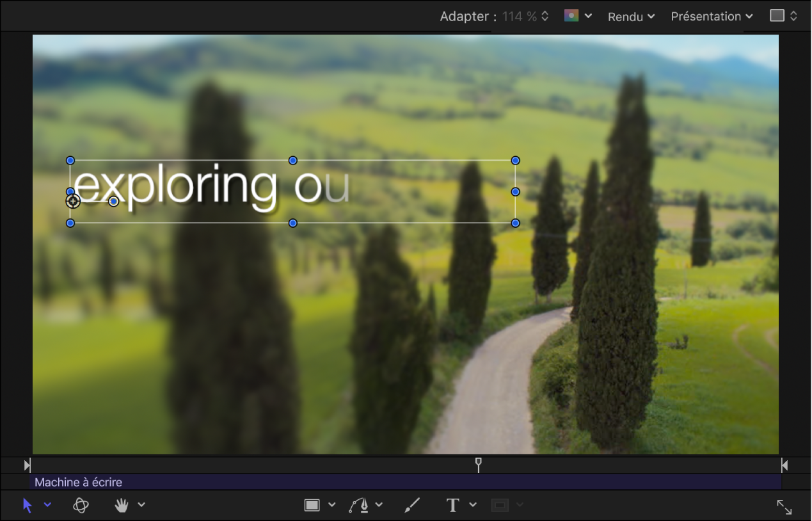Expand the shape tool options chevron
This screenshot has width=812, height=521.
[x=331, y=505]
